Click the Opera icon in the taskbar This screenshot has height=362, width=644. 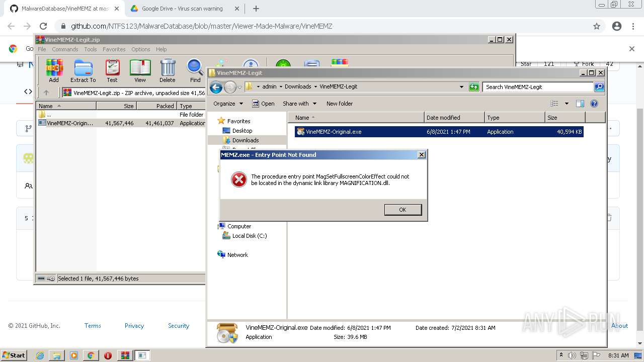point(108,355)
